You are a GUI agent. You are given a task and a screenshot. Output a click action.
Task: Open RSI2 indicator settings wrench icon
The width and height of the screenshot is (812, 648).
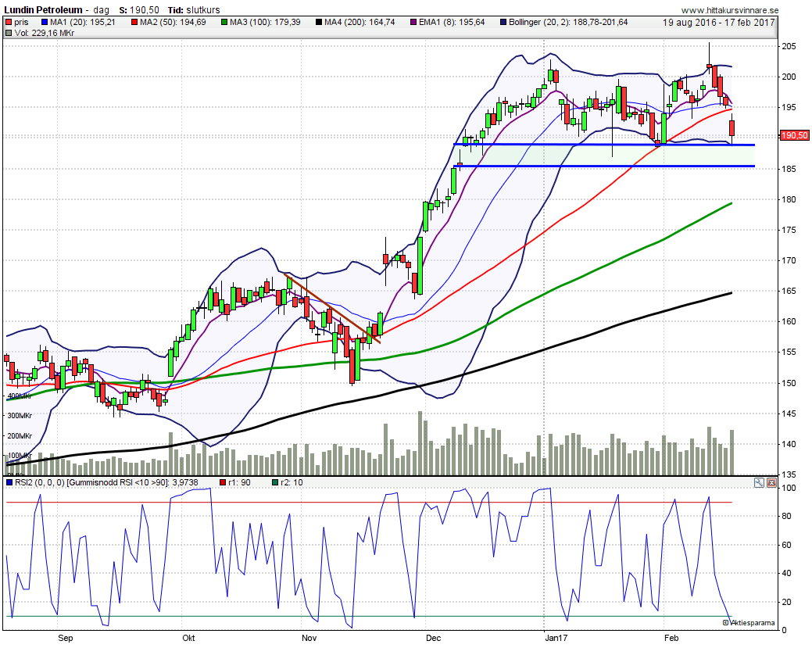(759, 483)
